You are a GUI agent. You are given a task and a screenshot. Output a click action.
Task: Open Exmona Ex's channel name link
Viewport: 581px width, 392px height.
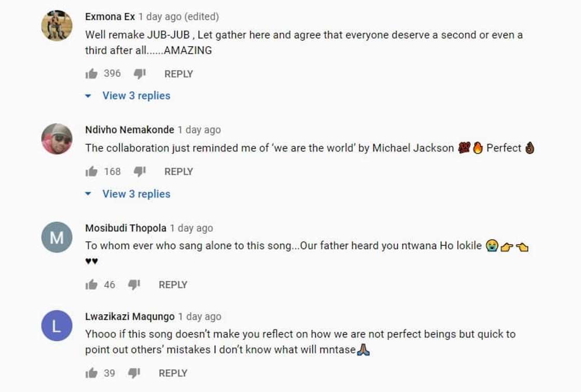pyautogui.click(x=110, y=17)
